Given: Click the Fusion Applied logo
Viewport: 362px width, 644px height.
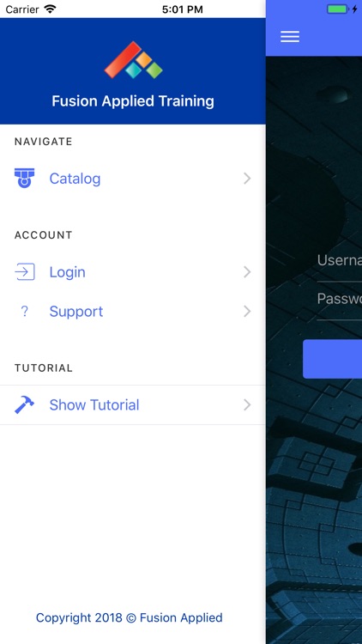Looking at the screenshot, I should 133,60.
